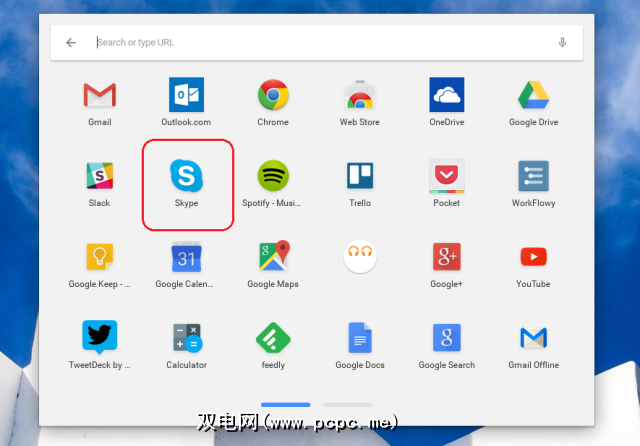Viewport: 640px width, 446px height.
Task: Open the Chrome browser icon
Action: point(273,95)
